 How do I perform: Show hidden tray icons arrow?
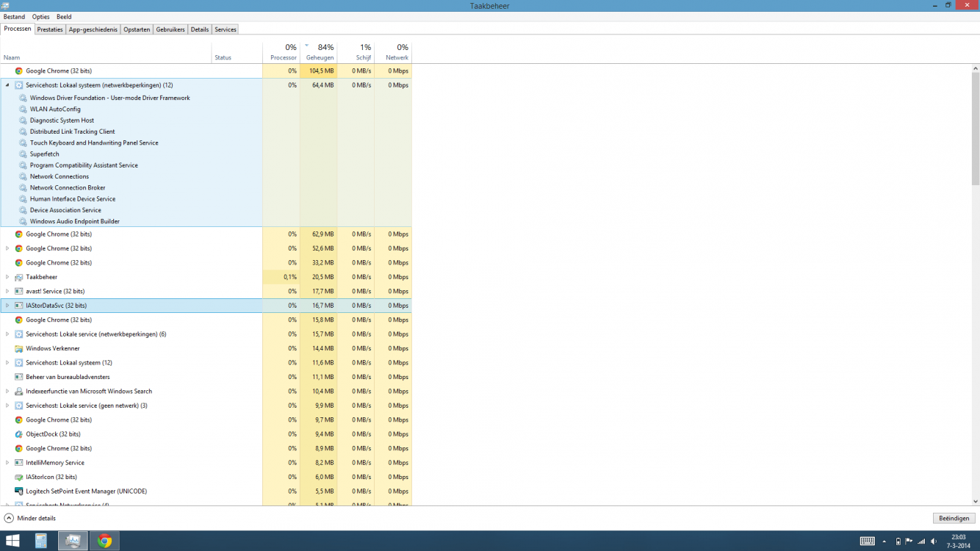pos(884,541)
